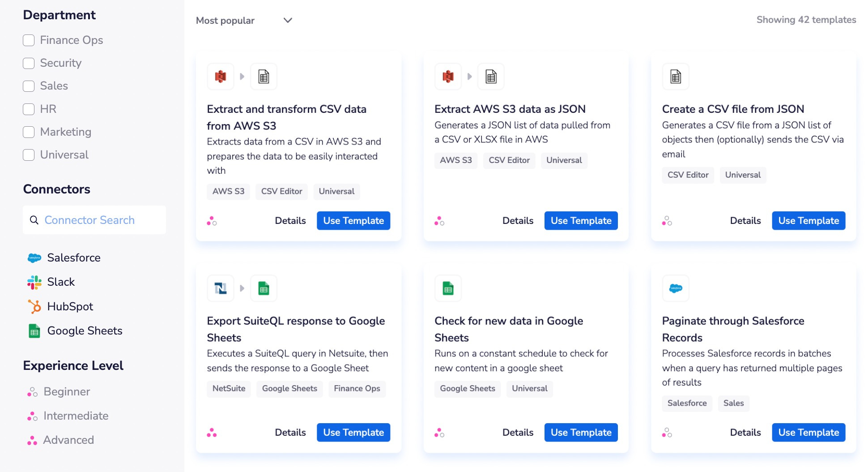The image size is (868, 472).
Task: Filter by Beginner experience level
Action: (59, 392)
